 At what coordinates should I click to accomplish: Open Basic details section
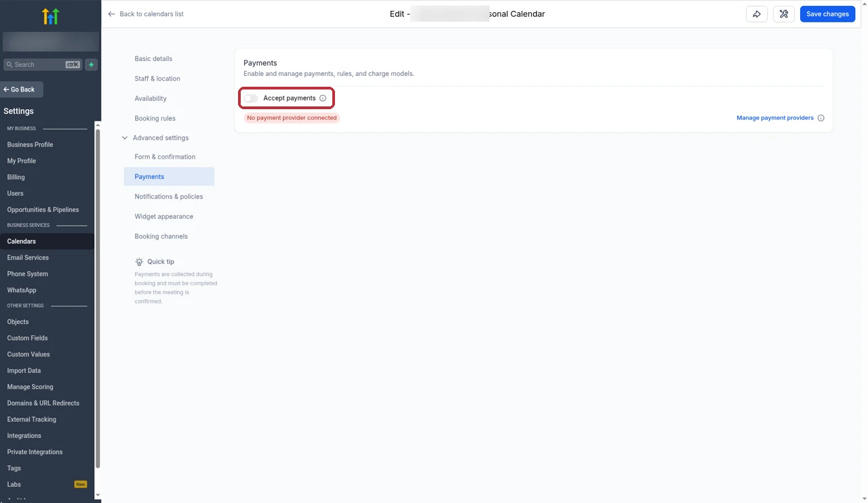[153, 59]
